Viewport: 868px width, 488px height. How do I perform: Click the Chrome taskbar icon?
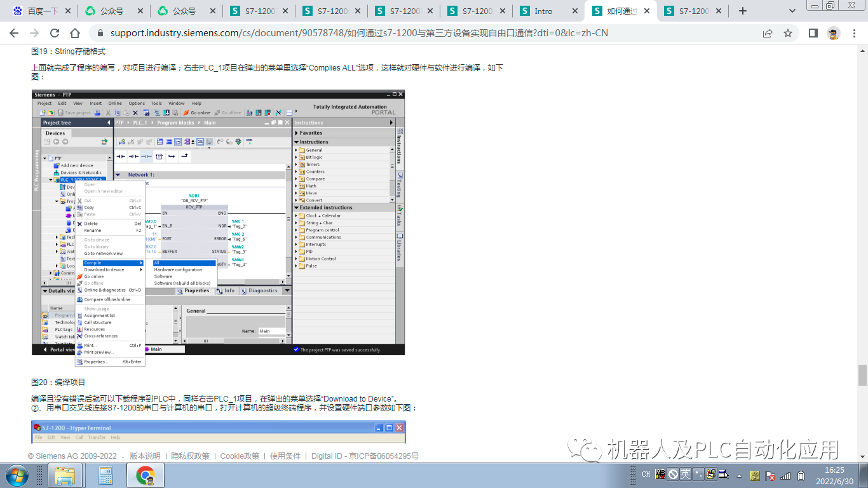[x=146, y=475]
